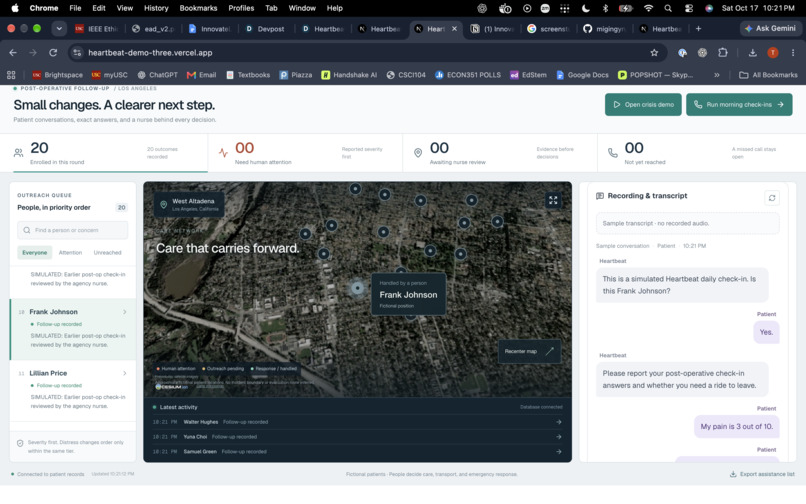Click the enrolled people icon
The height and width of the screenshot is (504, 806).
point(19,153)
